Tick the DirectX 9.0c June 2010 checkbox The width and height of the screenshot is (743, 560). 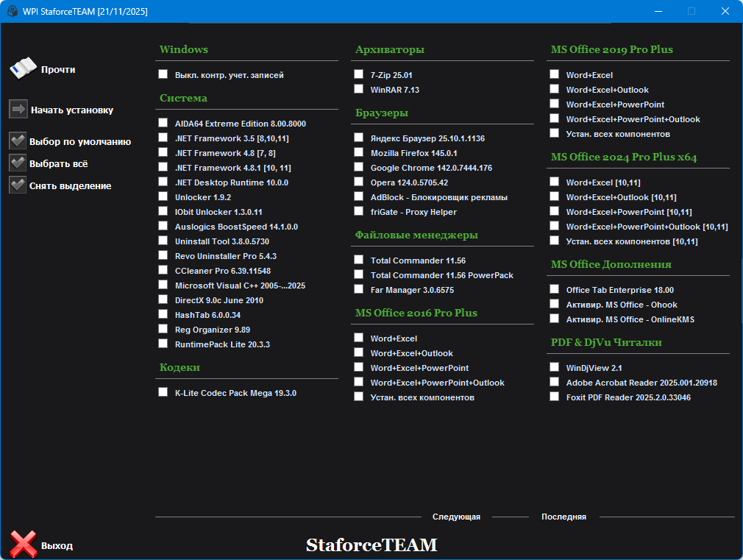pos(163,300)
